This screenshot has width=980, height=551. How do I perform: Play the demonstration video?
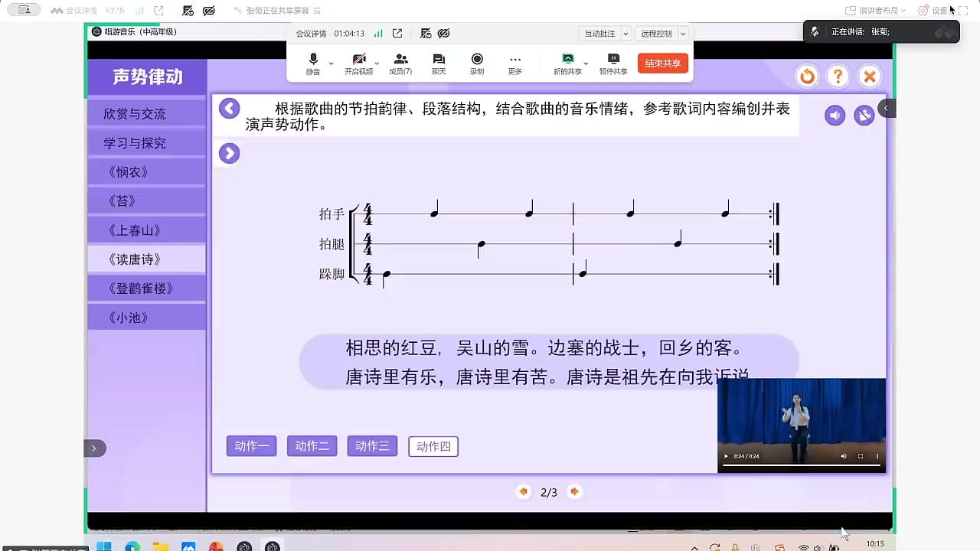(x=727, y=456)
